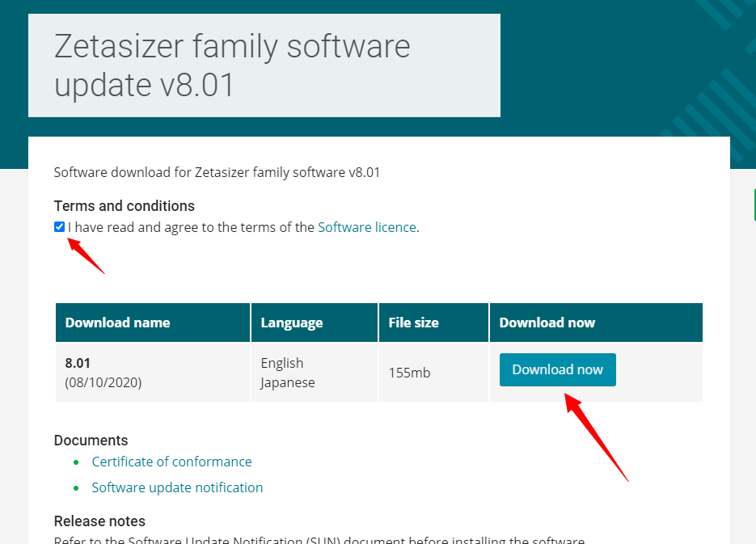Click the Release notes heading
756x544 pixels.
tap(99, 521)
